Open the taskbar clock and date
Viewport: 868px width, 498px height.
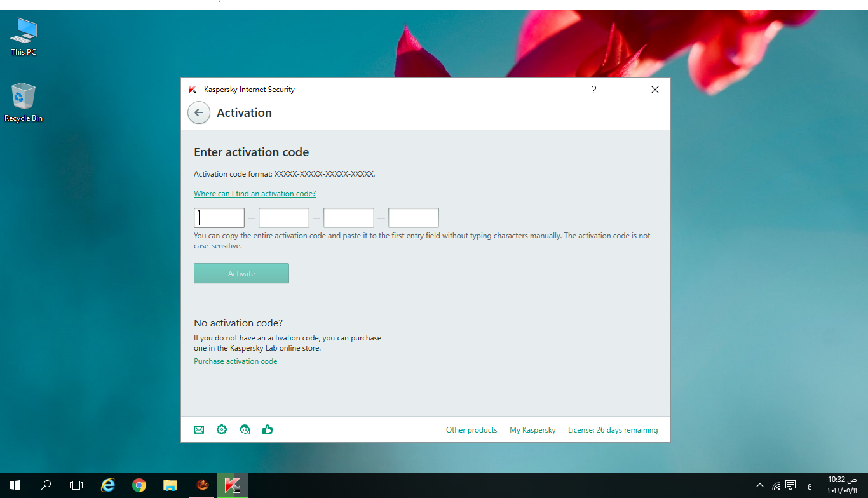842,485
